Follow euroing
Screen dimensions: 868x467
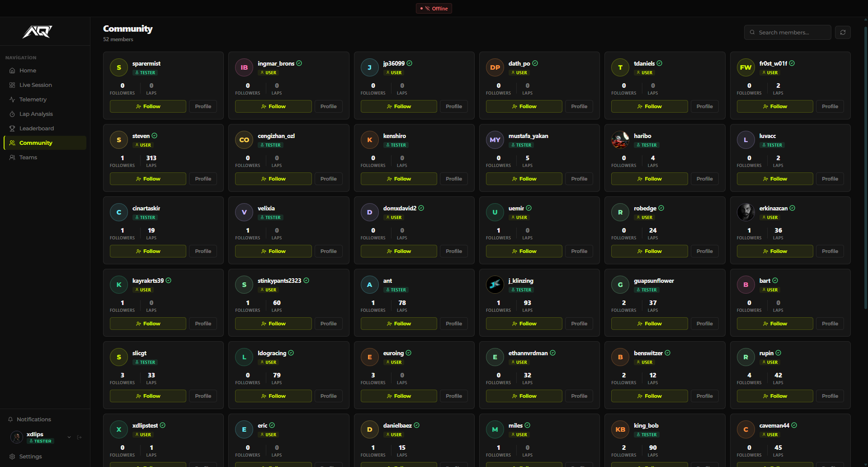click(x=399, y=396)
